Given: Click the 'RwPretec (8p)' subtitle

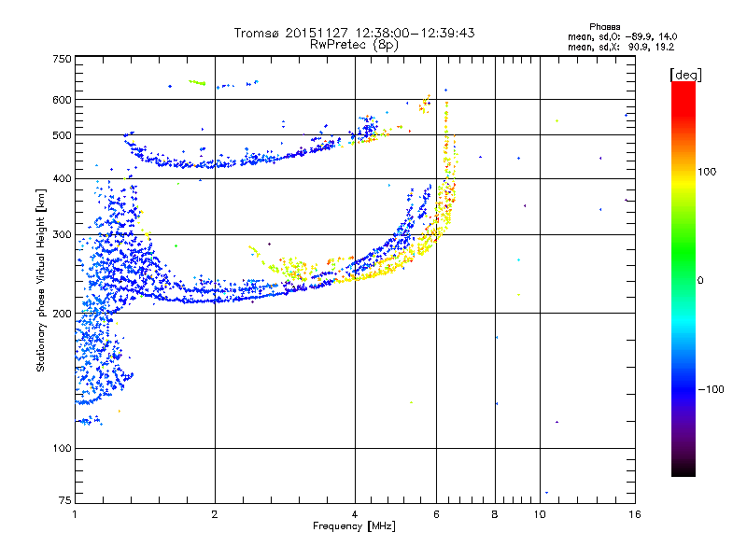Looking at the screenshot, I should [x=354, y=45].
